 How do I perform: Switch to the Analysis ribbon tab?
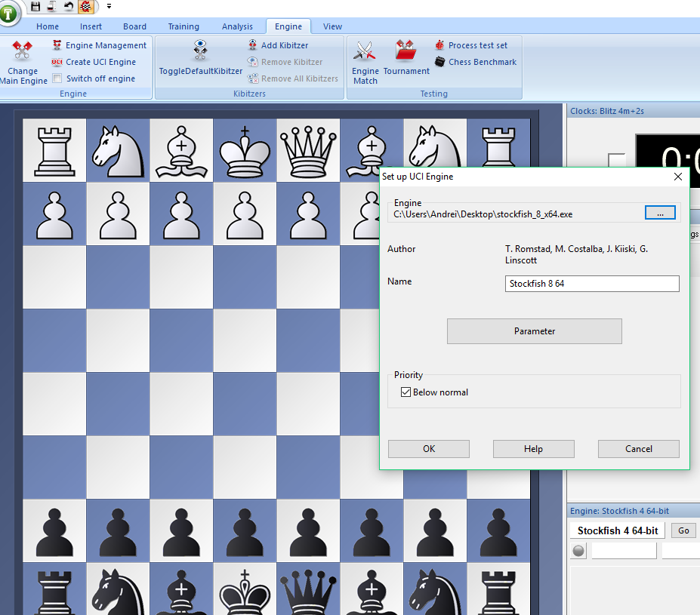[x=237, y=26]
